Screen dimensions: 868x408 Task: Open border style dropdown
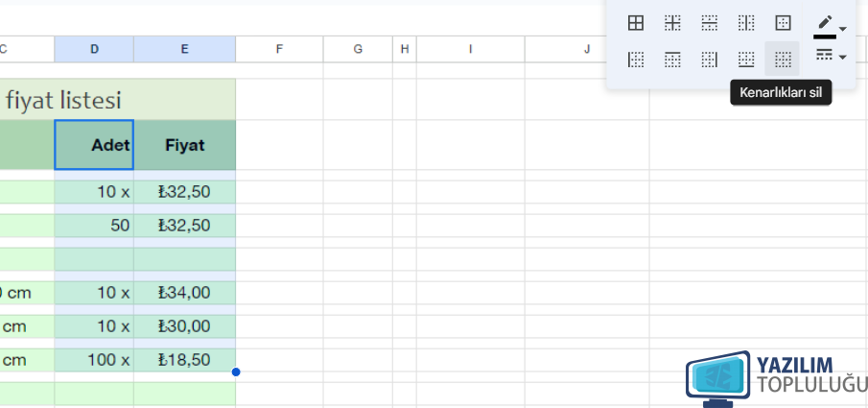830,56
